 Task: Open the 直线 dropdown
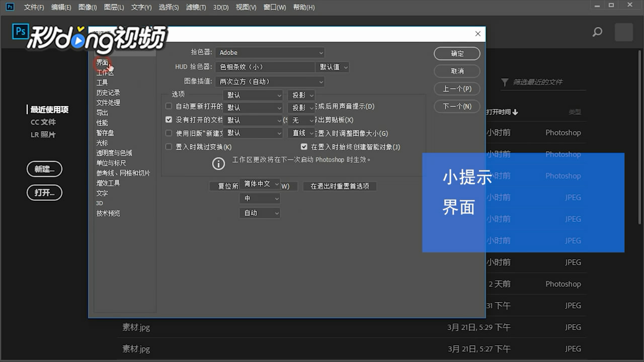tap(301, 133)
